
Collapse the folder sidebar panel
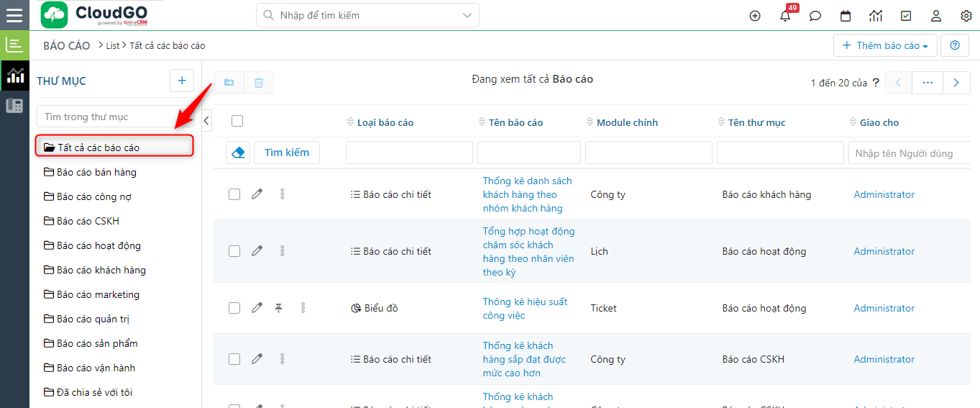tap(207, 121)
